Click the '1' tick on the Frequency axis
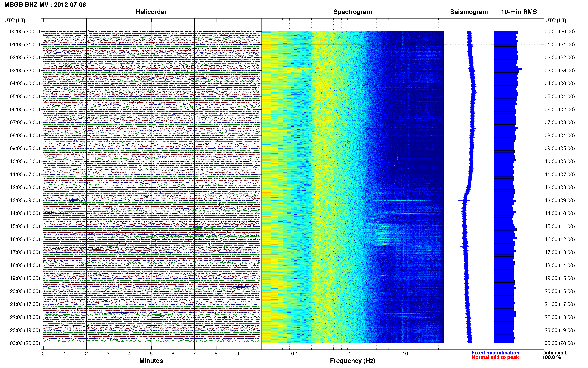This screenshot has height=368, width=588. pyautogui.click(x=350, y=354)
